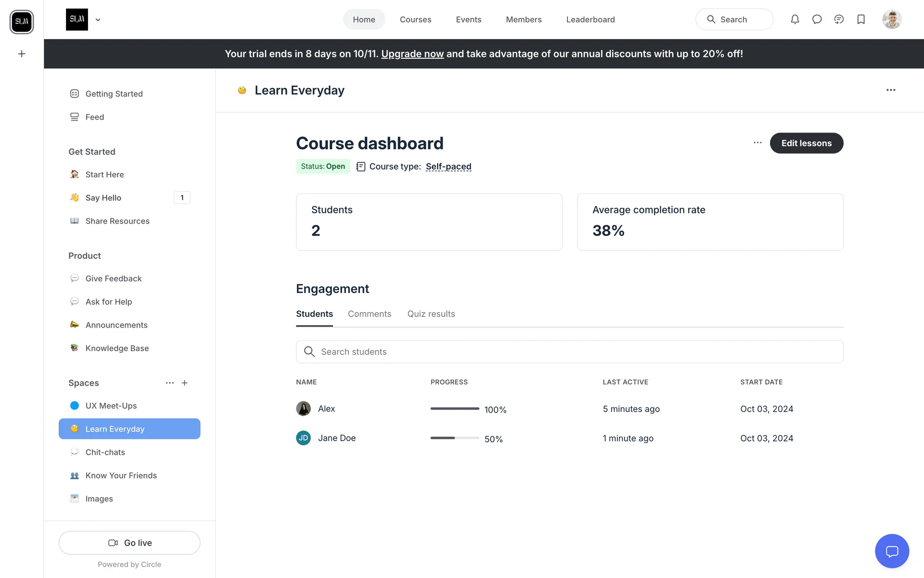The image size is (924, 578).
Task: Click the plus icon next to Spaces
Action: [x=185, y=383]
